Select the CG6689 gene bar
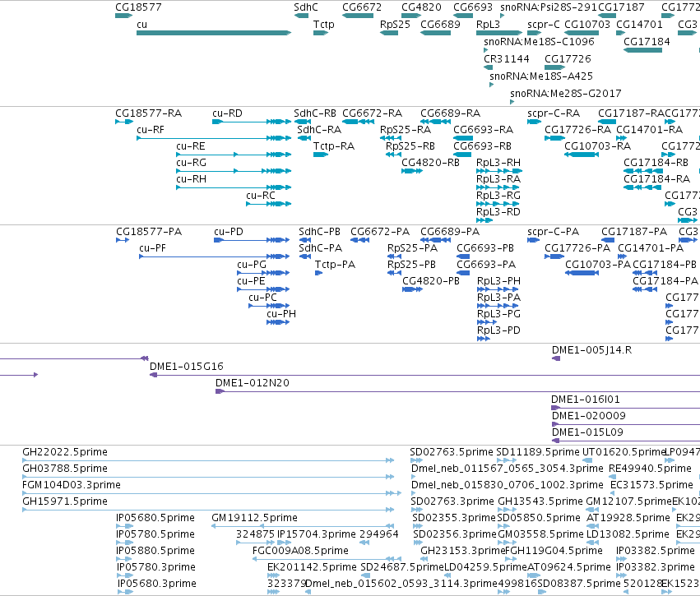Image resolution: width=700 pixels, height=596 pixels. click(x=436, y=33)
